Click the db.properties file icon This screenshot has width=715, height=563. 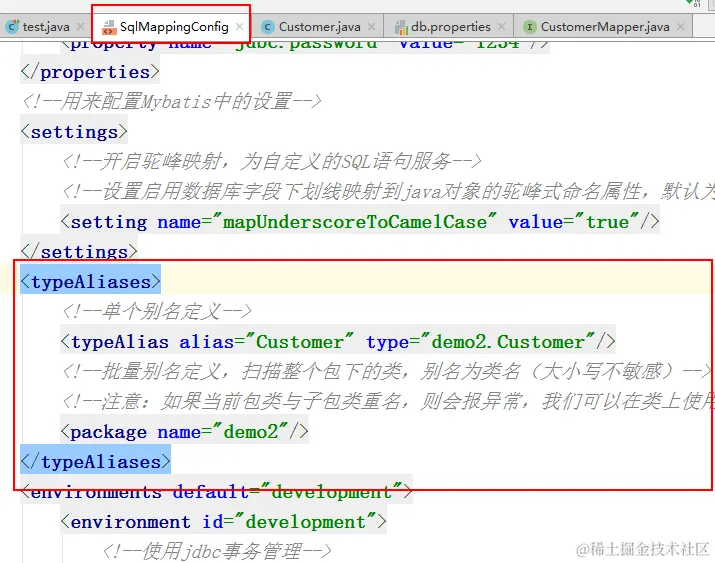[x=401, y=28]
